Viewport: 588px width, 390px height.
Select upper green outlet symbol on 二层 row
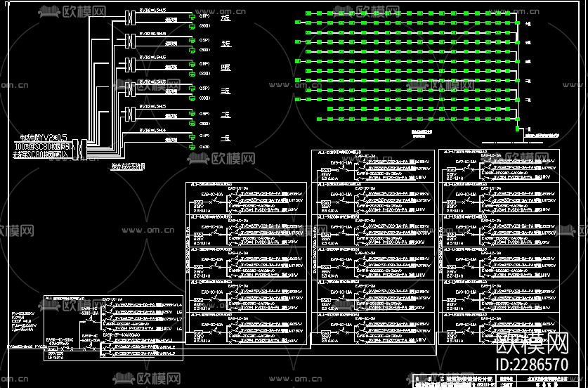pyautogui.click(x=192, y=114)
